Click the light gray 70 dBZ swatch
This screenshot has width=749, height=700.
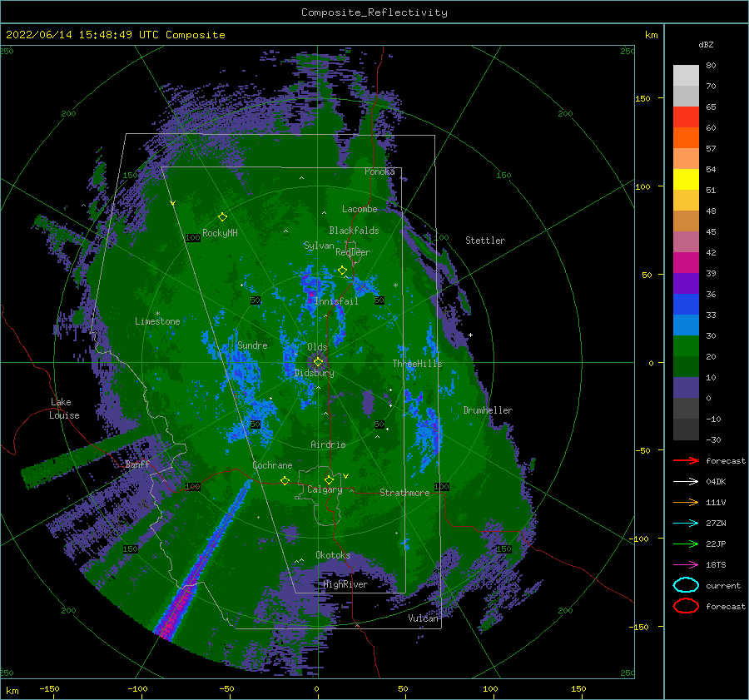tap(686, 76)
